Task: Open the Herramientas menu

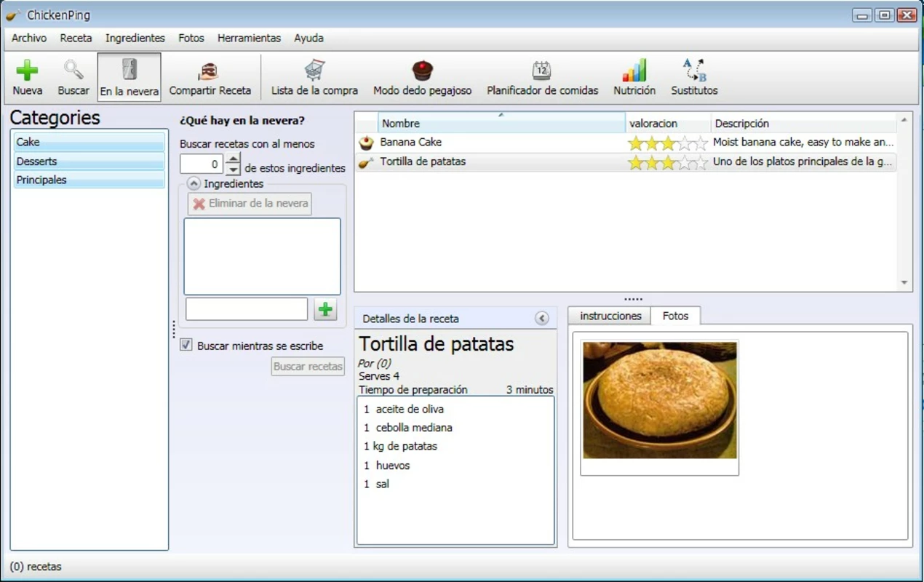Action: pyautogui.click(x=249, y=38)
